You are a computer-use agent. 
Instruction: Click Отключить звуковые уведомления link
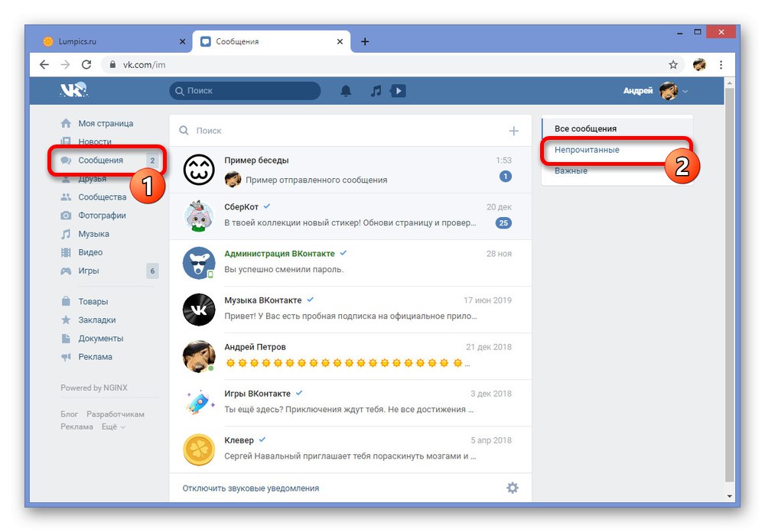tap(251, 488)
